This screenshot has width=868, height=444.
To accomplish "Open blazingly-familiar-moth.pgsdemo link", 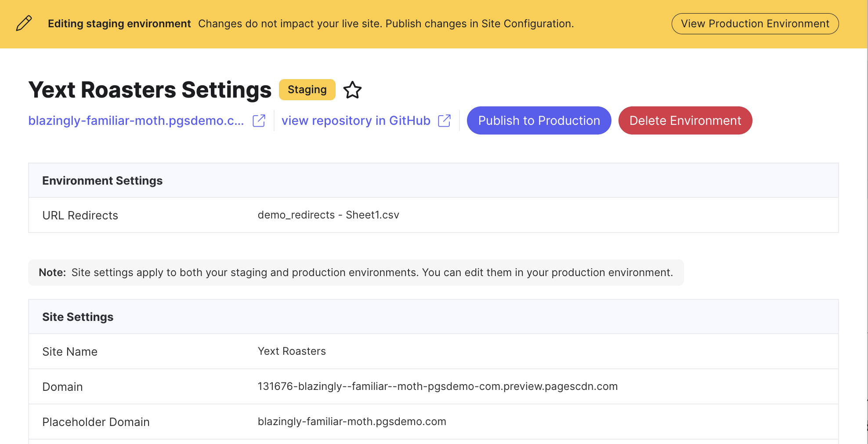I will pyautogui.click(x=136, y=121).
